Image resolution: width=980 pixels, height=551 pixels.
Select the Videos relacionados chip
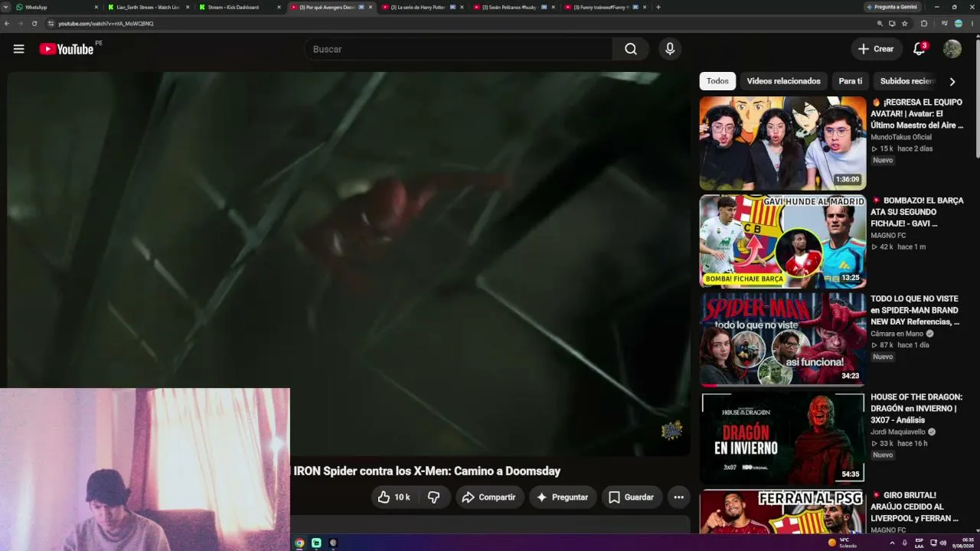coord(783,81)
